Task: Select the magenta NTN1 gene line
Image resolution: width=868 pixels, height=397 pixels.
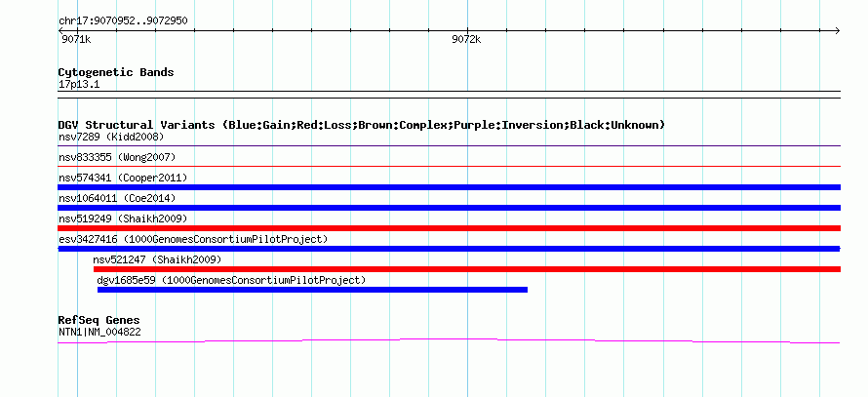Action: point(449,341)
